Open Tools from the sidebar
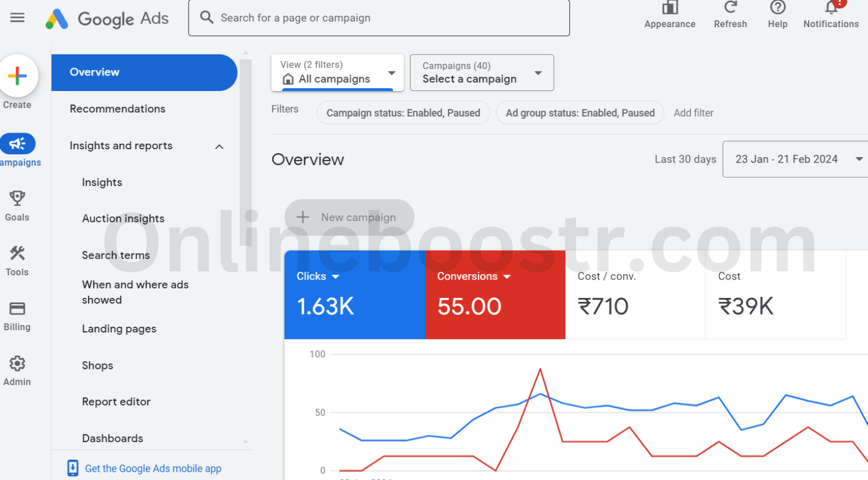Image resolution: width=868 pixels, height=480 pixels. click(x=17, y=254)
